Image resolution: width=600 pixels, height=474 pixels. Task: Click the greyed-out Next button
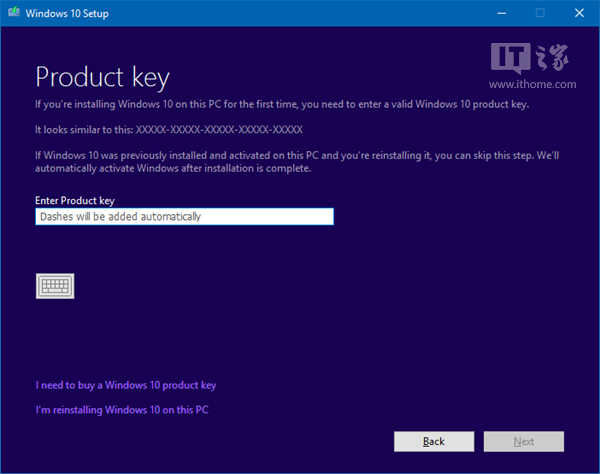(523, 441)
